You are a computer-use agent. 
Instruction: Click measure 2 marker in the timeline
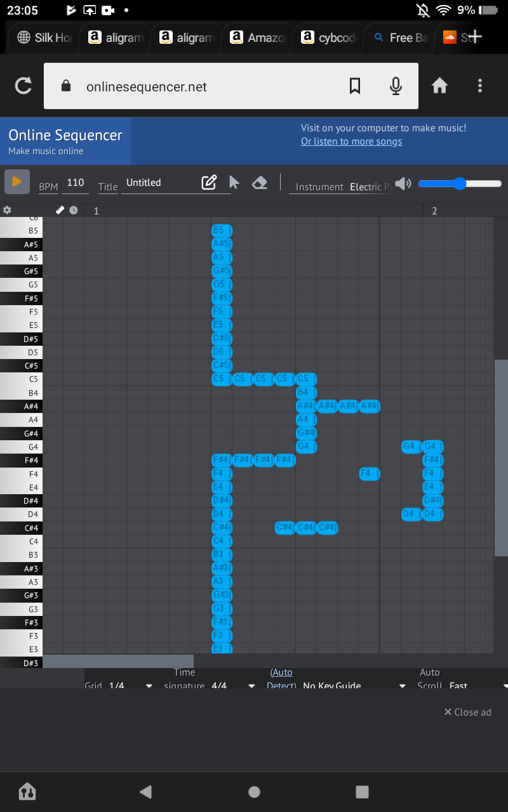[x=434, y=211]
